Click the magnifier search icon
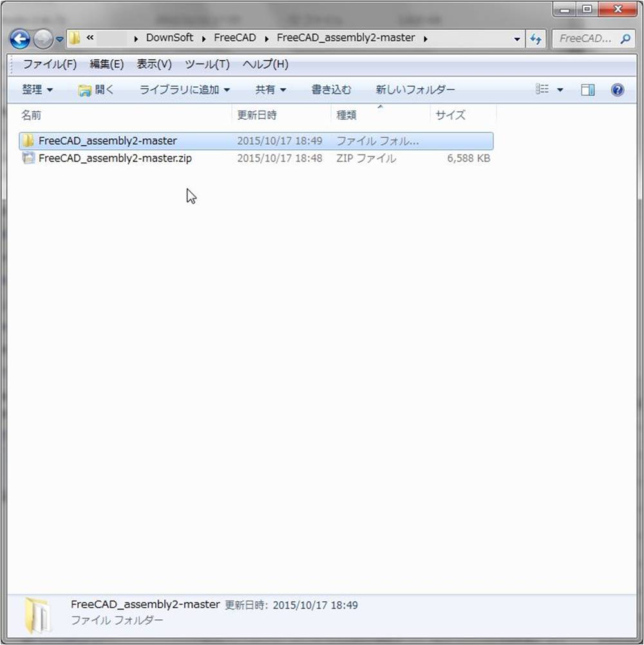The height and width of the screenshot is (645, 644). [625, 39]
